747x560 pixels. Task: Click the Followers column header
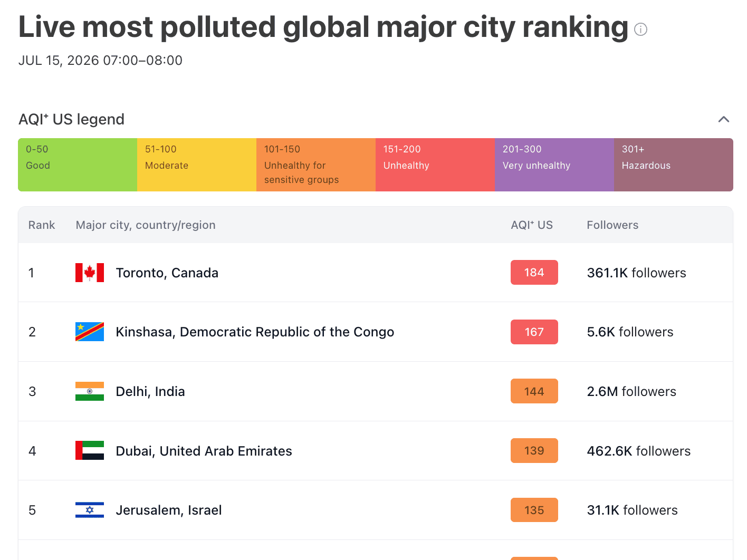coord(612,225)
